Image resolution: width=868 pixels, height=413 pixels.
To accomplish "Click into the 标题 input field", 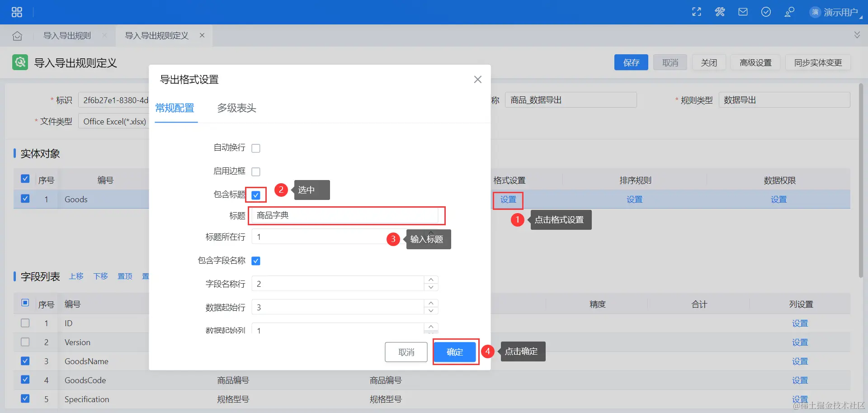I will point(345,215).
